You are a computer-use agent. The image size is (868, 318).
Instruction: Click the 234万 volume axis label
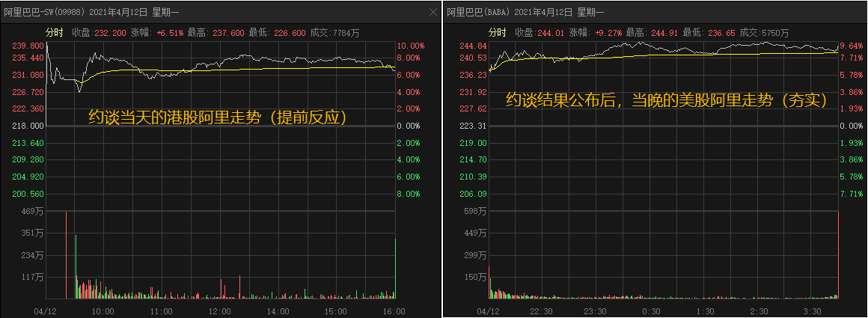tap(34, 255)
